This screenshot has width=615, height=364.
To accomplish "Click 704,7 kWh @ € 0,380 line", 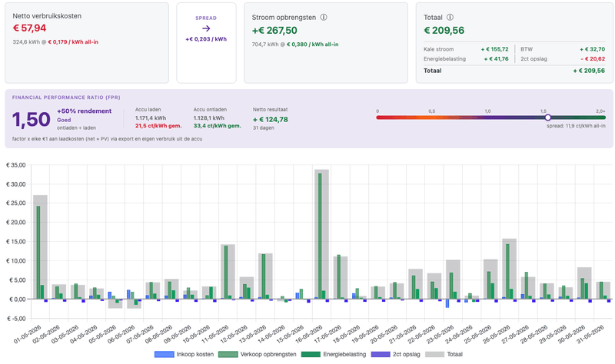I will coord(295,45).
